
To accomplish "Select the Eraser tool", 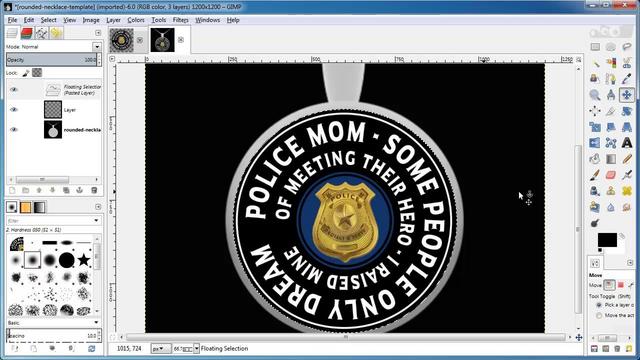I will tap(611, 175).
